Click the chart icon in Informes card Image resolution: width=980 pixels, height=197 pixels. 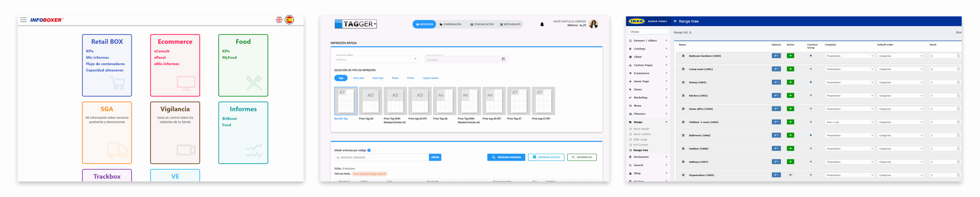click(254, 150)
